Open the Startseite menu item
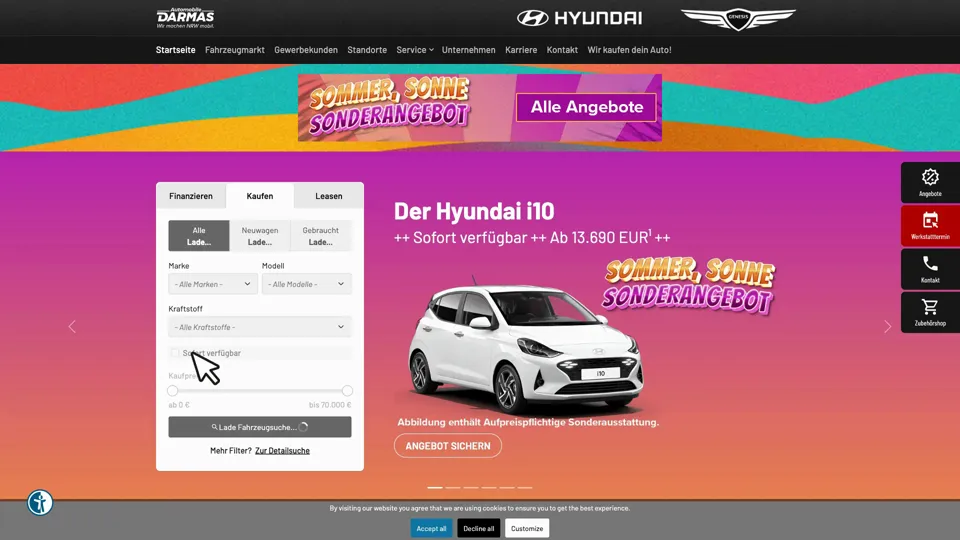The height and width of the screenshot is (540, 960). click(176, 50)
